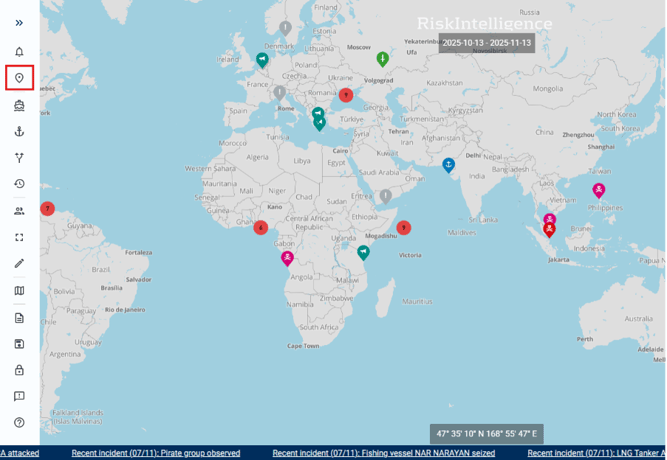Click gray alert marker above Rome
667x460 pixels.
tap(279, 92)
